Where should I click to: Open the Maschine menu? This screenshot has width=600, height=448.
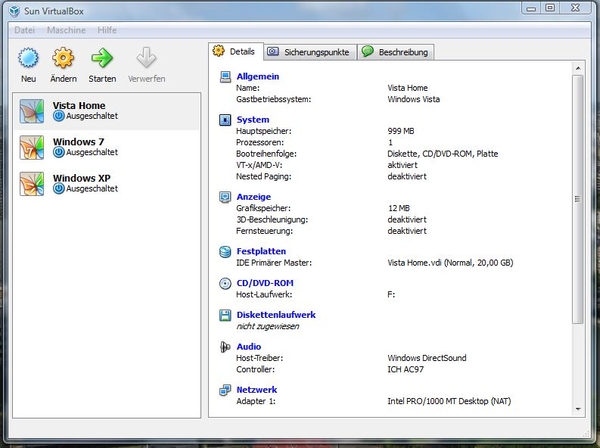(66, 30)
